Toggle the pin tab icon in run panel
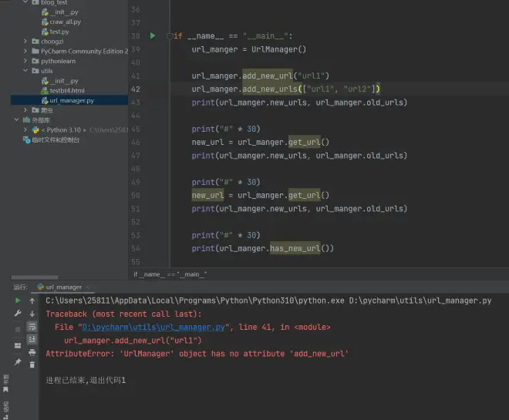509x420 pixels. [18, 361]
